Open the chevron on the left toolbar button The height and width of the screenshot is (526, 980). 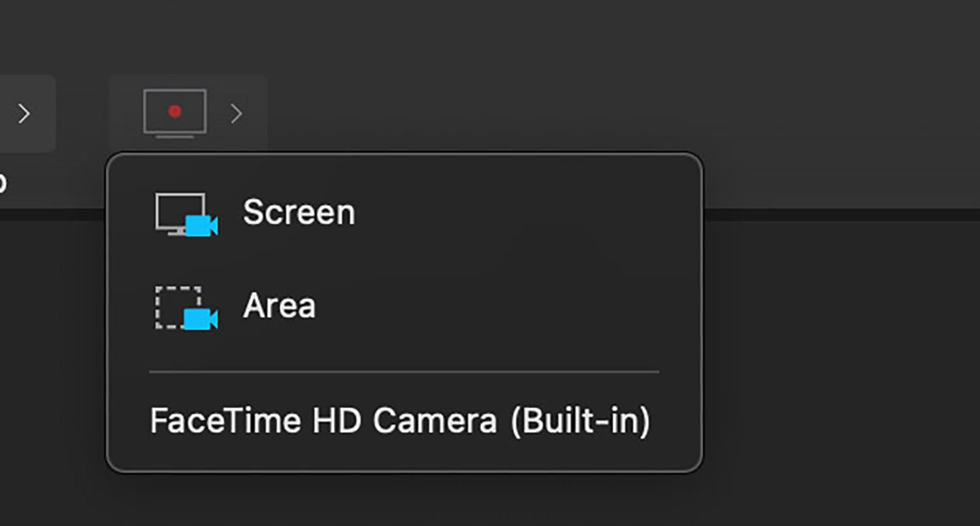pos(24,114)
